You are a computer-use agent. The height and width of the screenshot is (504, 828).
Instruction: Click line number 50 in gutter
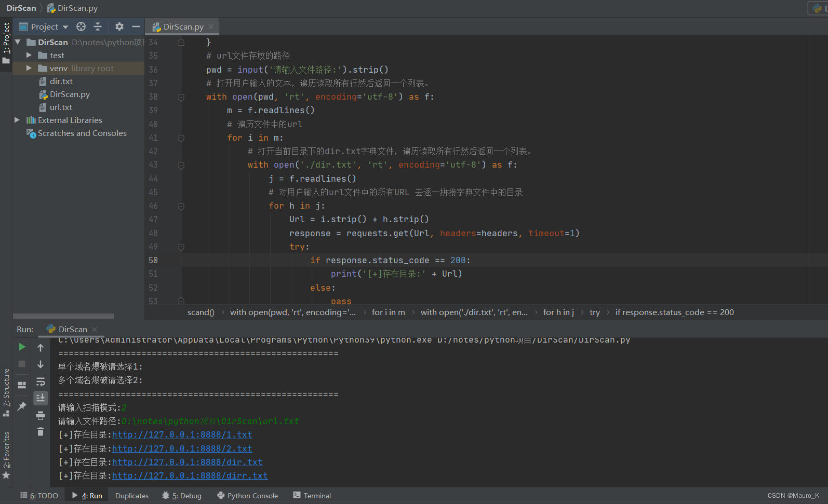point(153,260)
